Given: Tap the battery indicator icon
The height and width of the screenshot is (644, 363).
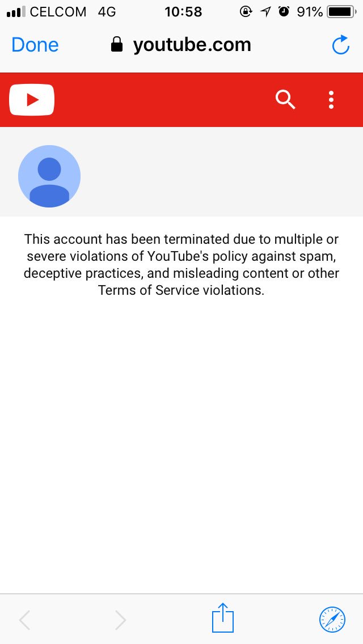Looking at the screenshot, I should [x=341, y=12].
